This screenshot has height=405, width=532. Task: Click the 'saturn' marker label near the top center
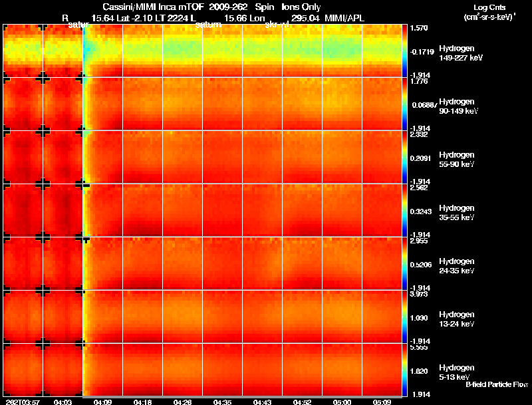(208, 25)
